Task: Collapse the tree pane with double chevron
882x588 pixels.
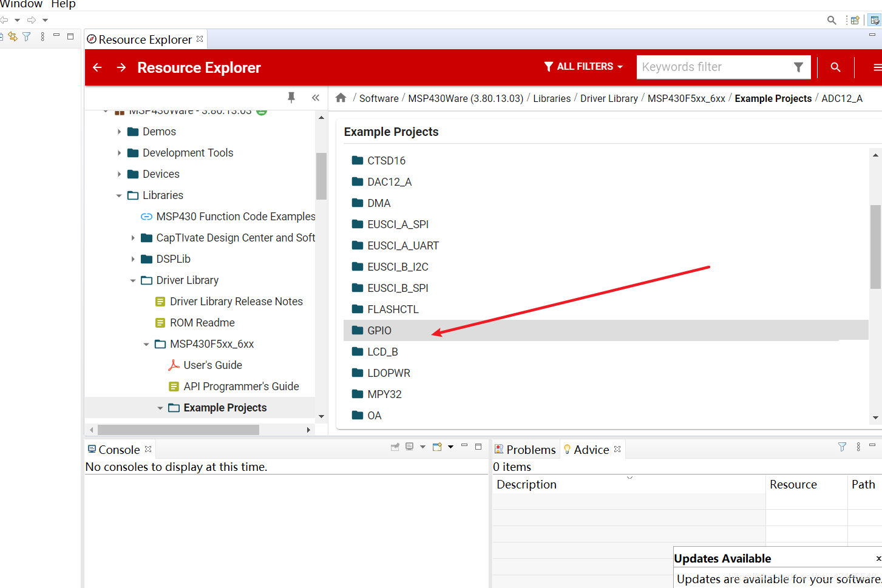Action: tap(316, 98)
